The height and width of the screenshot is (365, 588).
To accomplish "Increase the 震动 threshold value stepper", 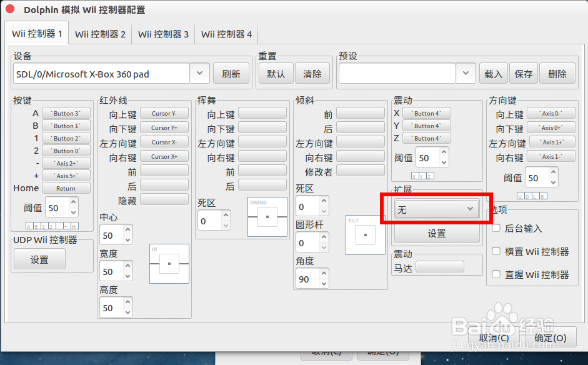I will point(444,152).
